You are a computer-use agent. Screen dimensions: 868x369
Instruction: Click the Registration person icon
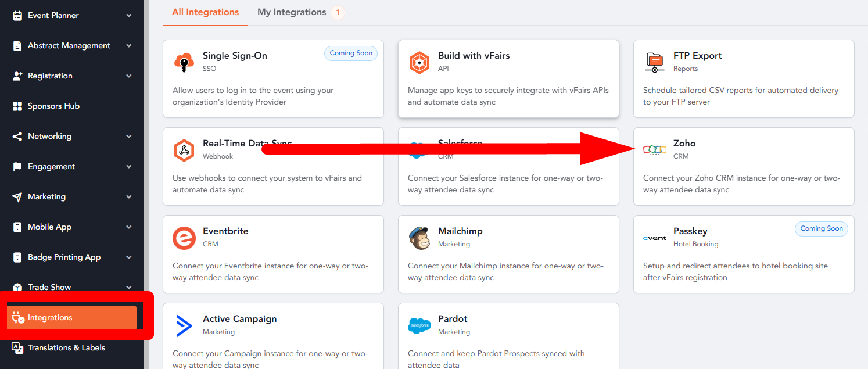(17, 76)
